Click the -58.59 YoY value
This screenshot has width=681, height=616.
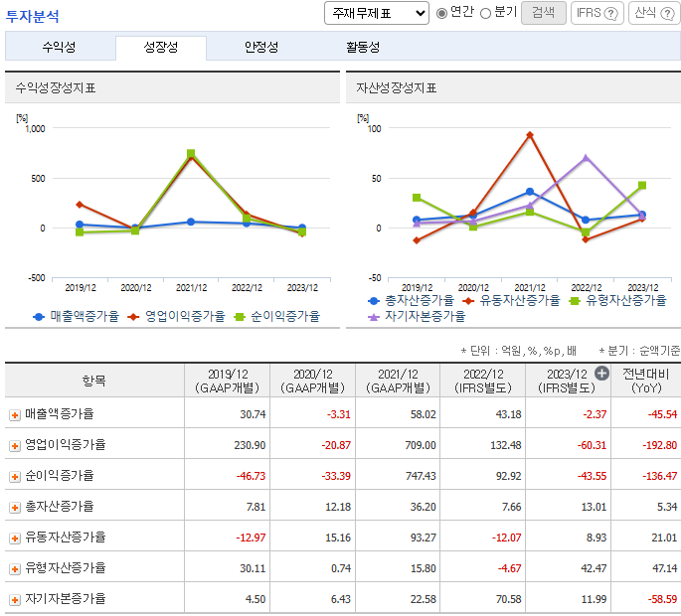tap(662, 599)
